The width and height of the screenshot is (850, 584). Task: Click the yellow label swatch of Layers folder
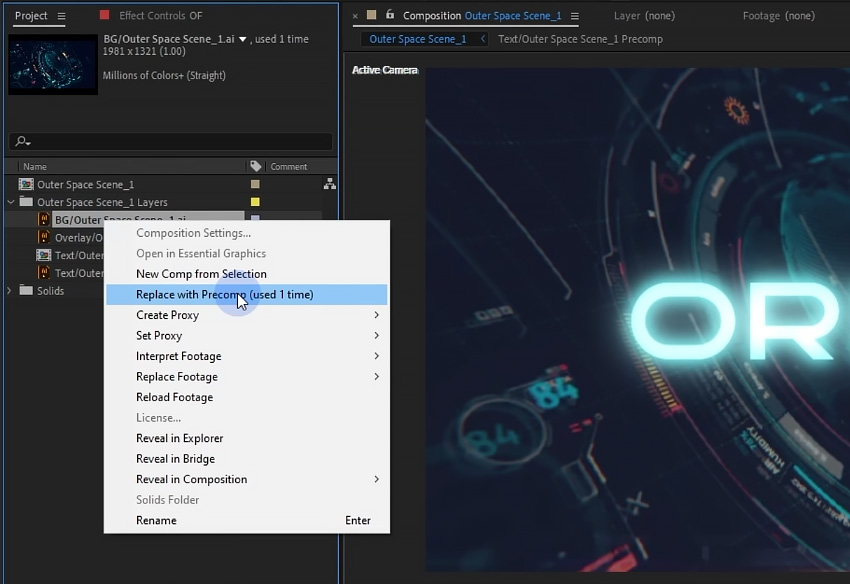click(x=255, y=202)
